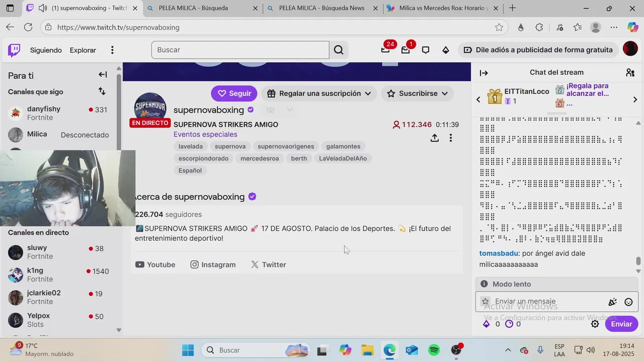Open File Explorer from the taskbar
644x362 pixels.
pyautogui.click(x=367, y=350)
